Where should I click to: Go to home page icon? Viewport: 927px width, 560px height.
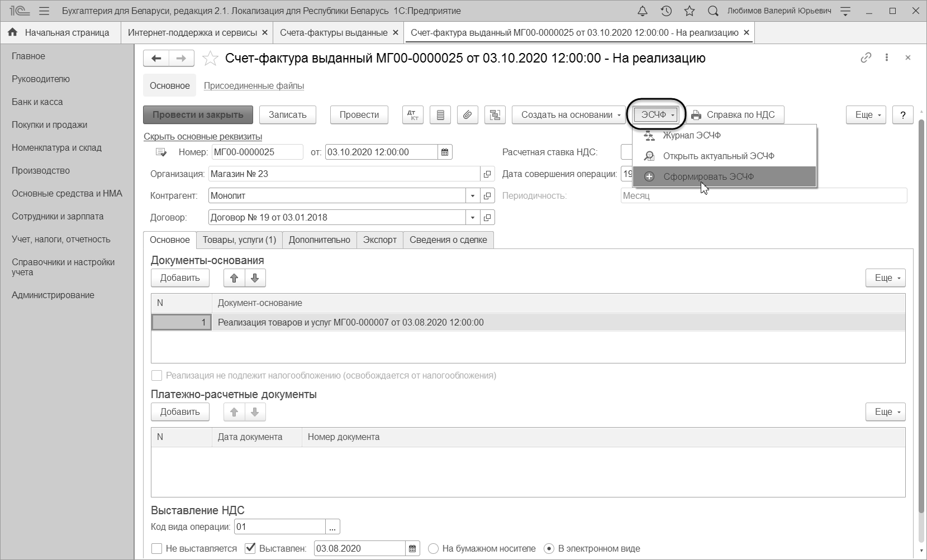12,32
